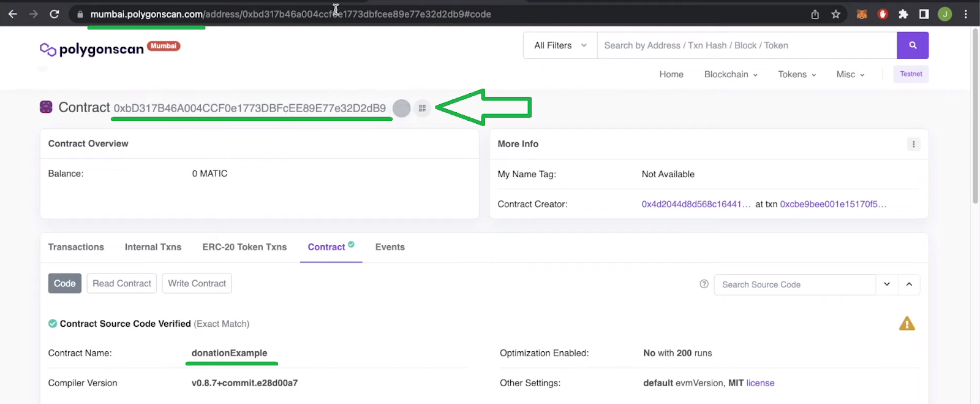The width and height of the screenshot is (980, 404).
Task: Click the green check beside Source Code Verified
Action: (53, 324)
